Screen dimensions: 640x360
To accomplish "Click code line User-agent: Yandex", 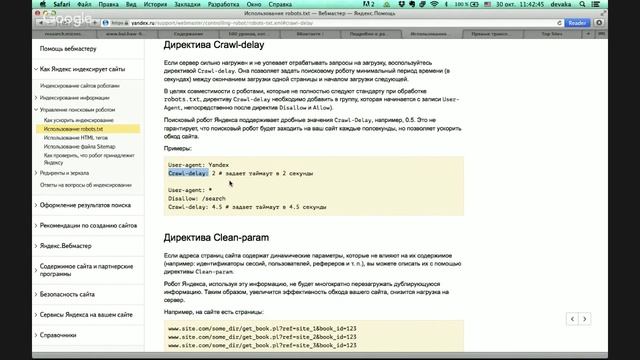I will coord(198,165).
